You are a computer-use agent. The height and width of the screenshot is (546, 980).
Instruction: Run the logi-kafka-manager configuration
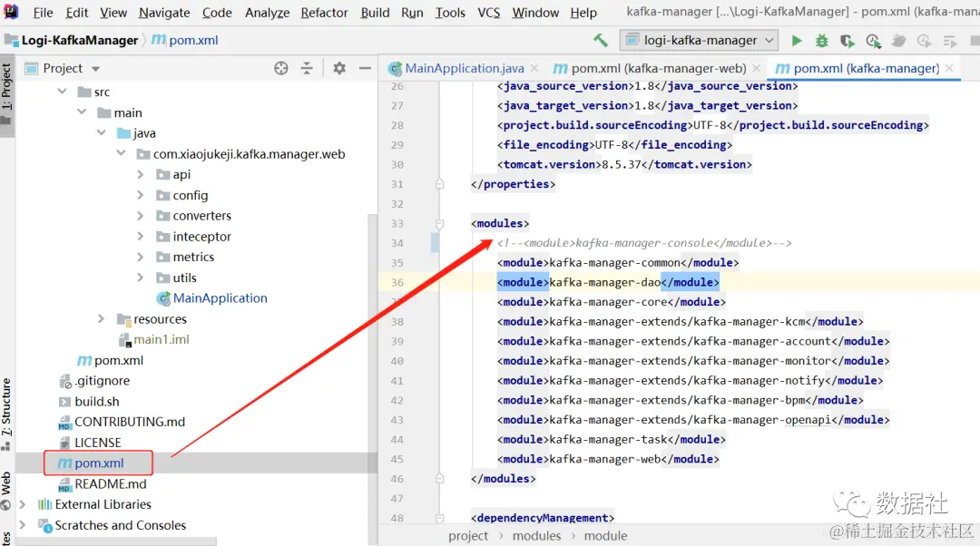[x=797, y=41]
